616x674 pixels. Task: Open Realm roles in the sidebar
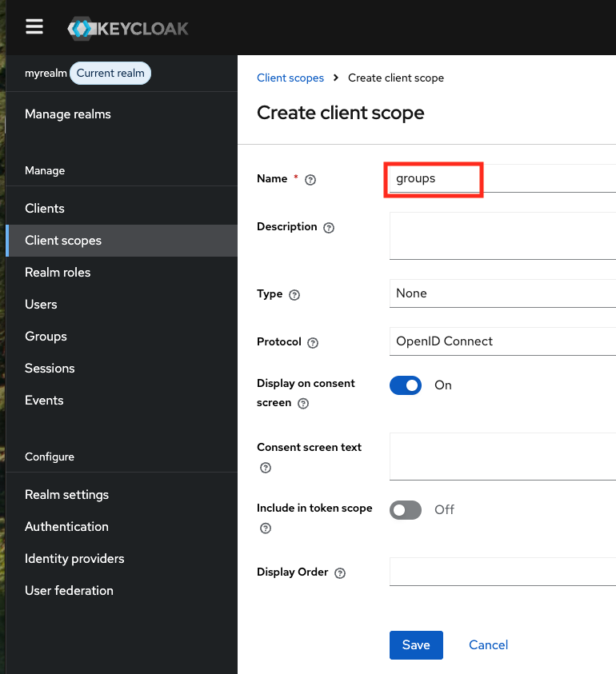click(x=122, y=273)
